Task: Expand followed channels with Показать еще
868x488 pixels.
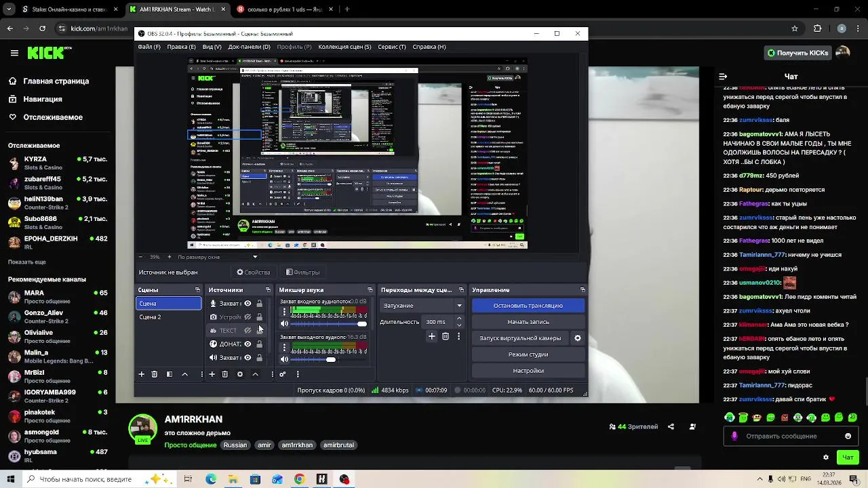Action: click(27, 262)
